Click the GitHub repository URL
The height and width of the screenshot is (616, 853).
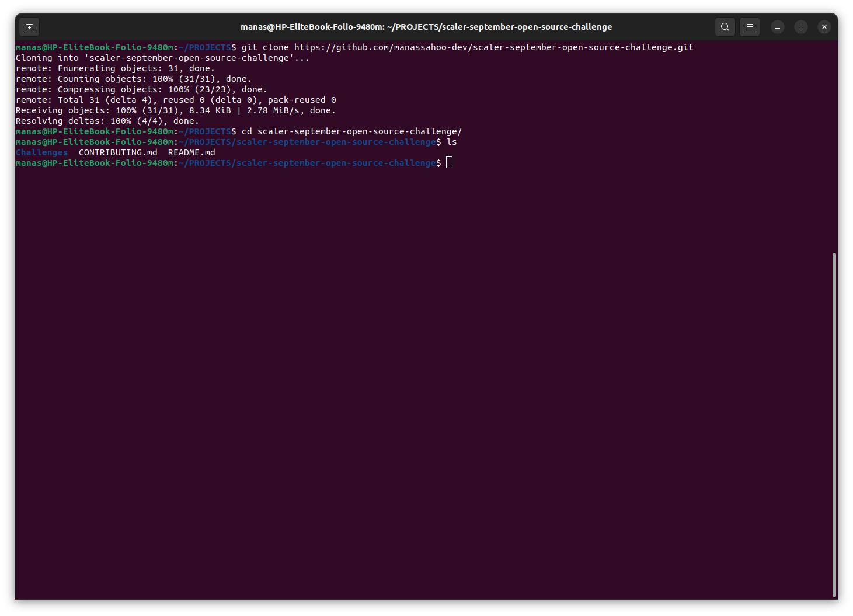point(493,47)
